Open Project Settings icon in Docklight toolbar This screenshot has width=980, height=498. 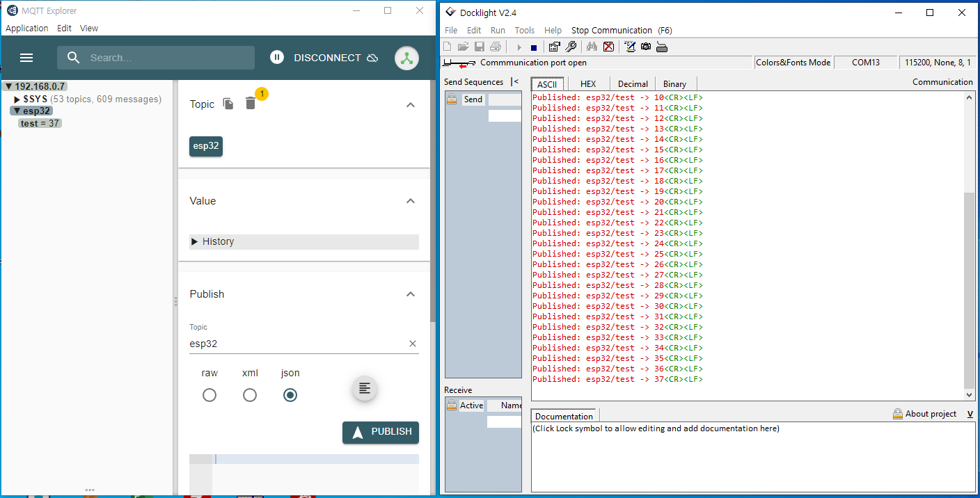[554, 47]
